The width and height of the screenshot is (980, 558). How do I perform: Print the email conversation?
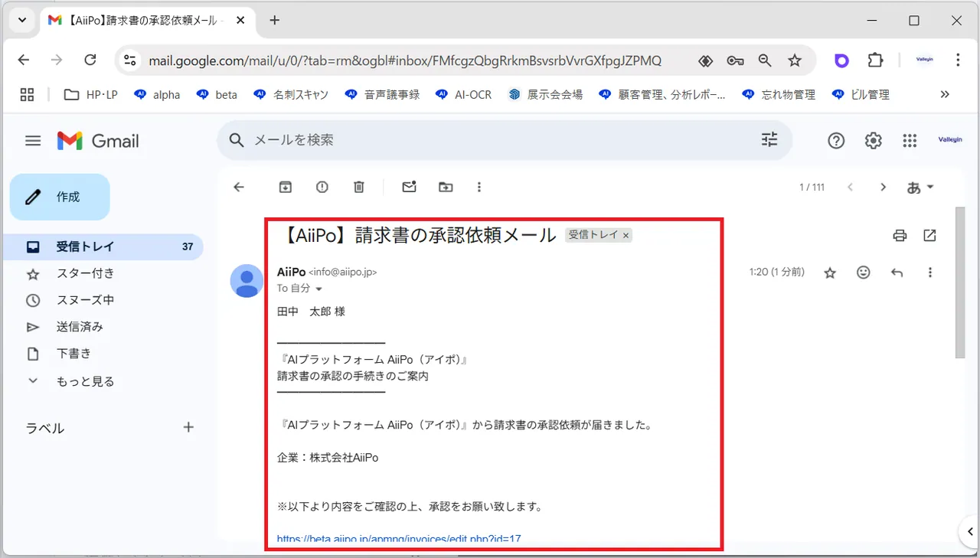point(900,236)
